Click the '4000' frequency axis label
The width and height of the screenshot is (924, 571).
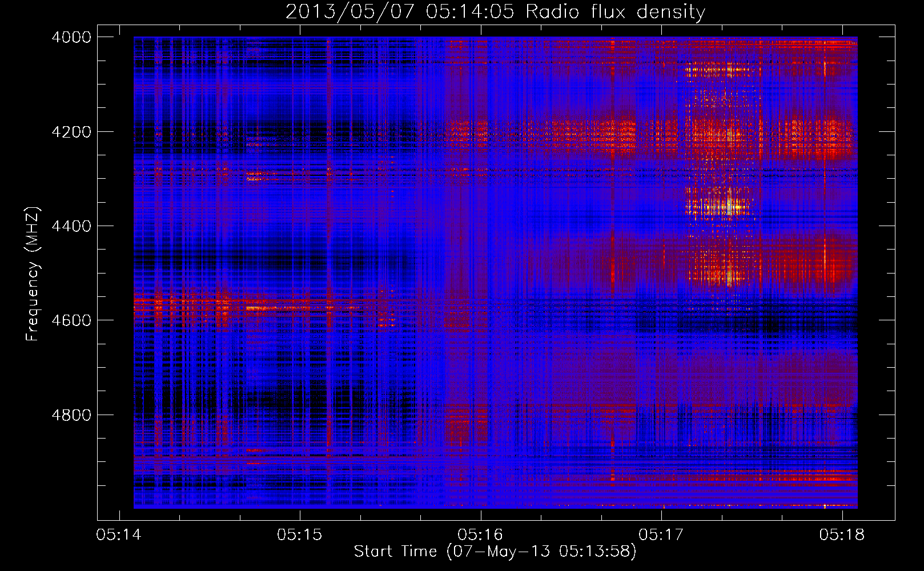click(x=71, y=37)
